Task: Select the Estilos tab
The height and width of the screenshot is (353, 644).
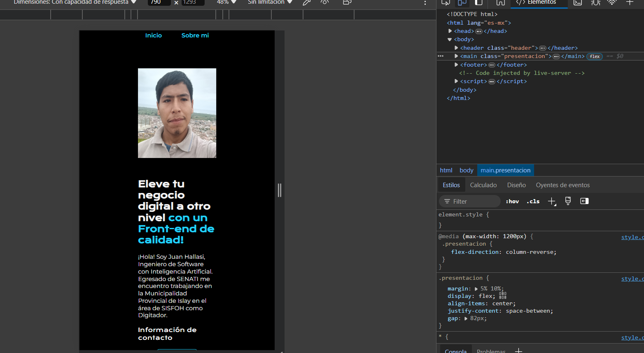Action: 451,185
